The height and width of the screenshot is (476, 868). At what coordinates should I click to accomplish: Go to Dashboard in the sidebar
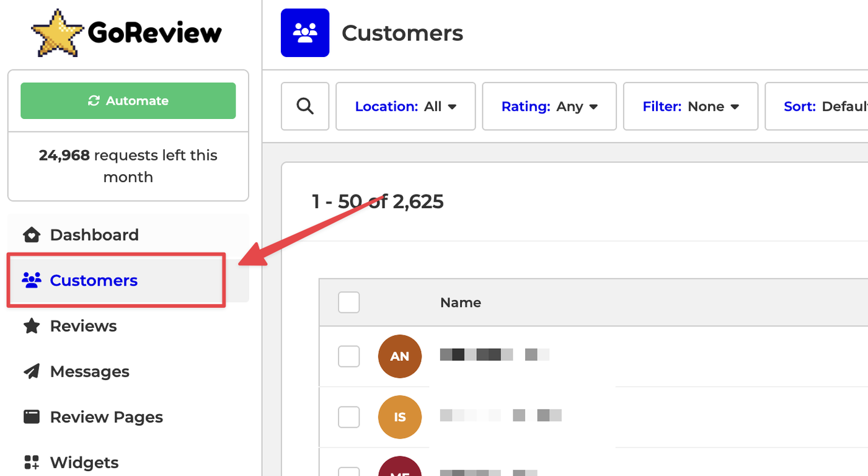tap(128, 235)
